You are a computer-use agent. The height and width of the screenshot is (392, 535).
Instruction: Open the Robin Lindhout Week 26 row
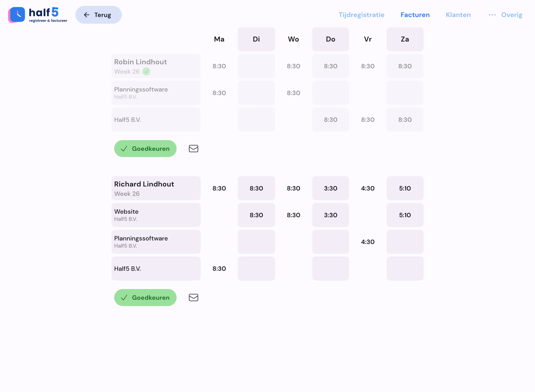(156, 66)
